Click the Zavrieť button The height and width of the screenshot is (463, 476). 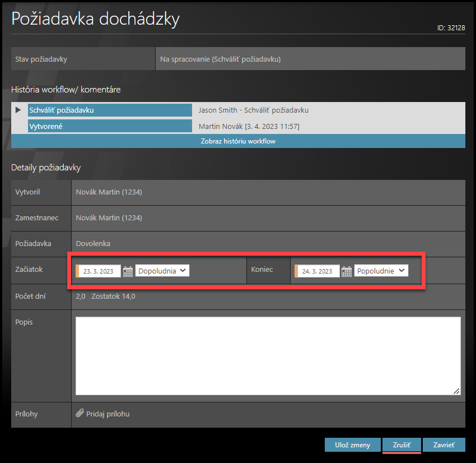(x=444, y=445)
